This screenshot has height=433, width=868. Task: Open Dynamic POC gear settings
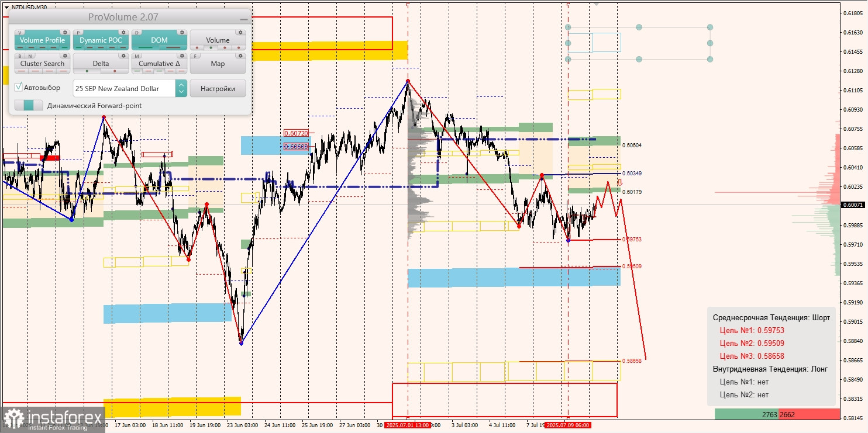tap(123, 32)
